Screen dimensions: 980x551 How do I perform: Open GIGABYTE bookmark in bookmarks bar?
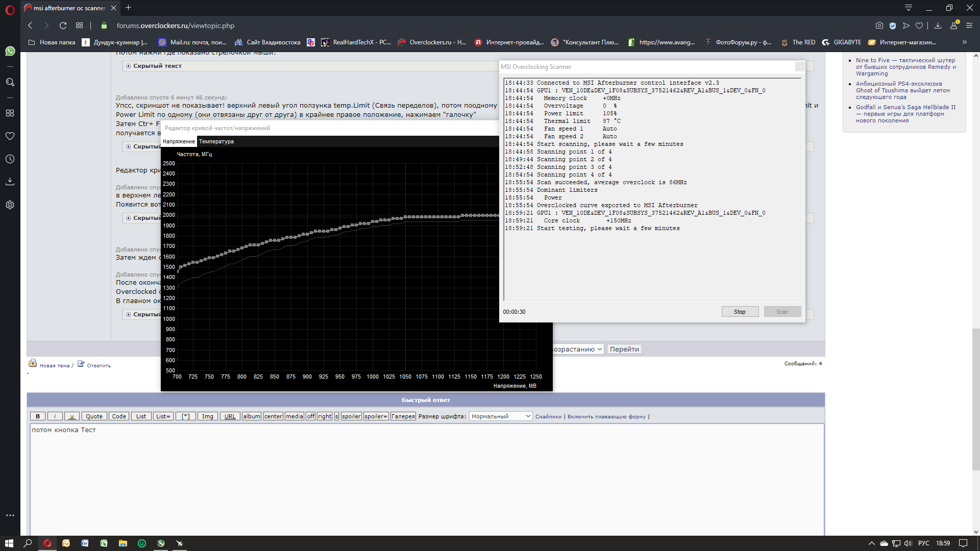[x=847, y=42]
